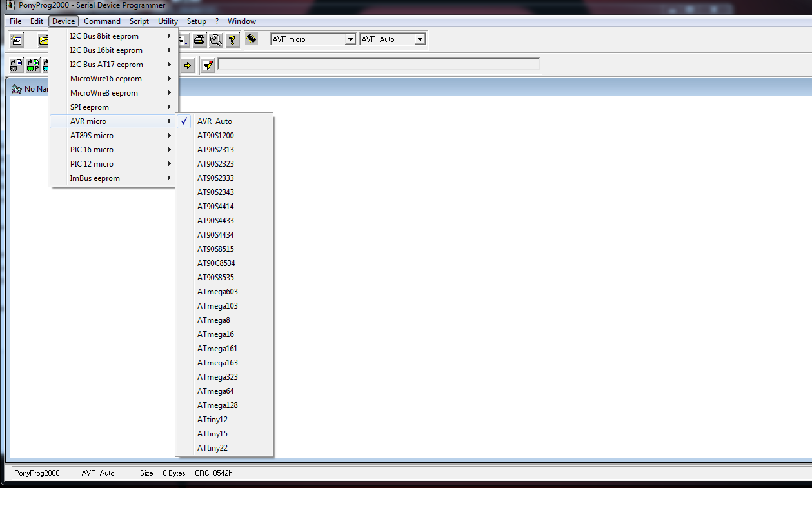Viewport: 812px width, 530px height.
Task: Open the File menu
Action: [15, 21]
